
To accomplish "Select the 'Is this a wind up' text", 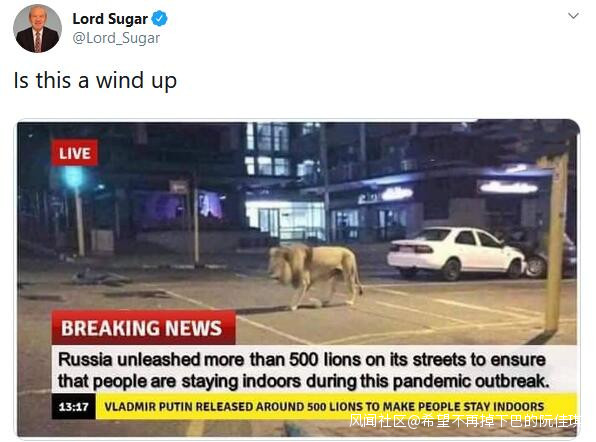I will coord(95,81).
